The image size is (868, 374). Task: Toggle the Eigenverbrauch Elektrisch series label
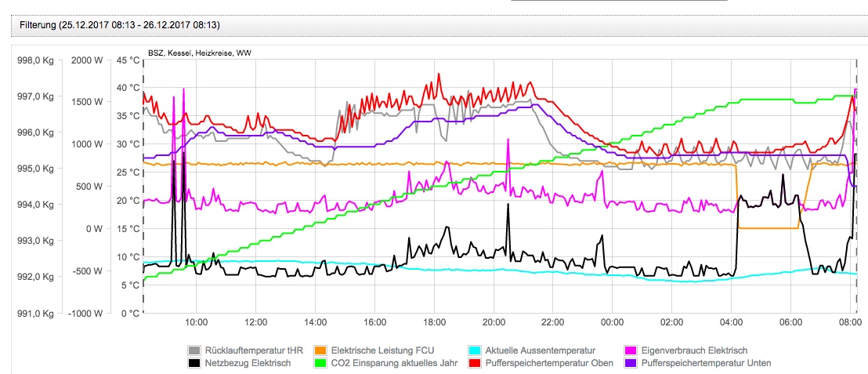[x=694, y=350]
